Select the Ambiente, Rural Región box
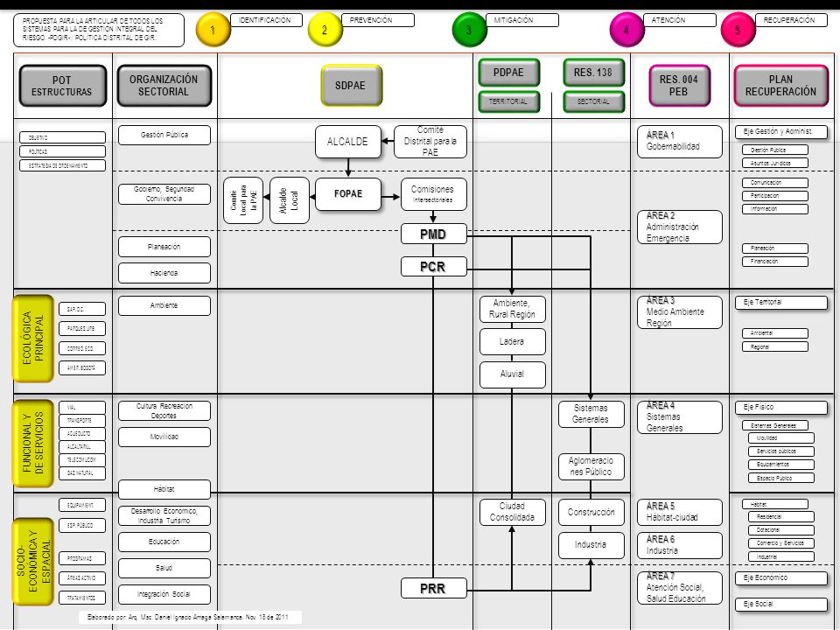Screen dimensions: 840x630 pyautogui.click(x=512, y=309)
